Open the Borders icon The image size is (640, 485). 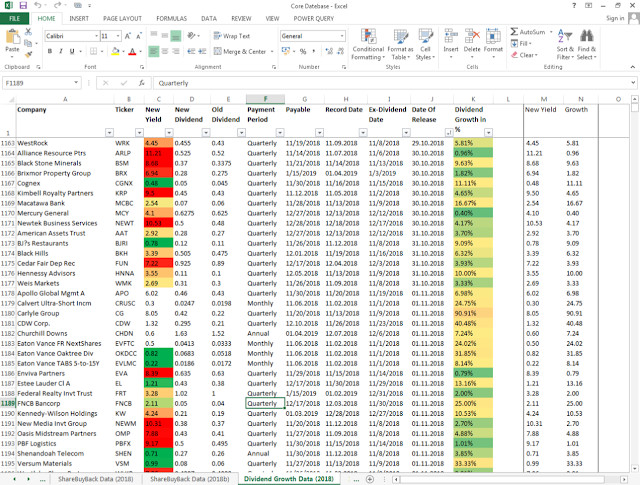93,51
